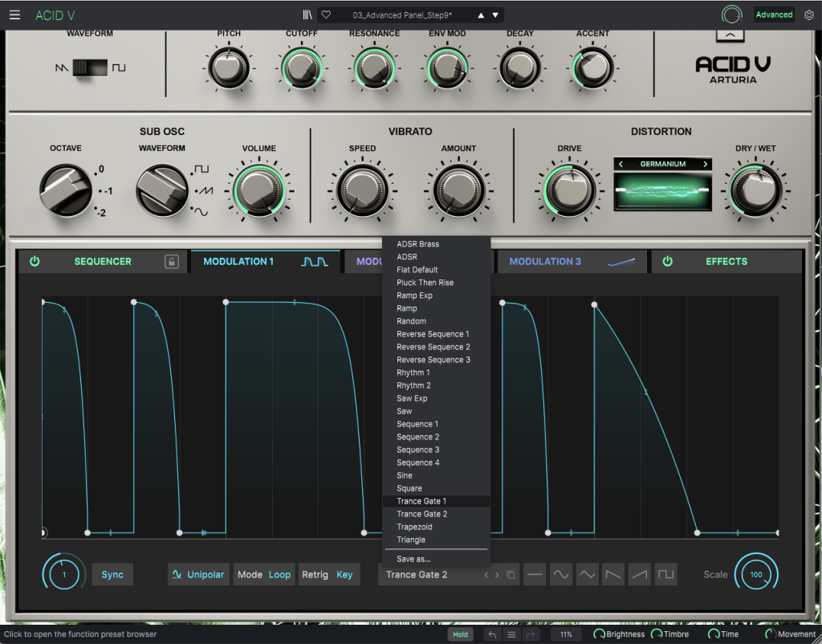Viewport: 822px width, 644px height.
Task: Choose Pluck Then Rise from the preset list
Action: click(425, 283)
